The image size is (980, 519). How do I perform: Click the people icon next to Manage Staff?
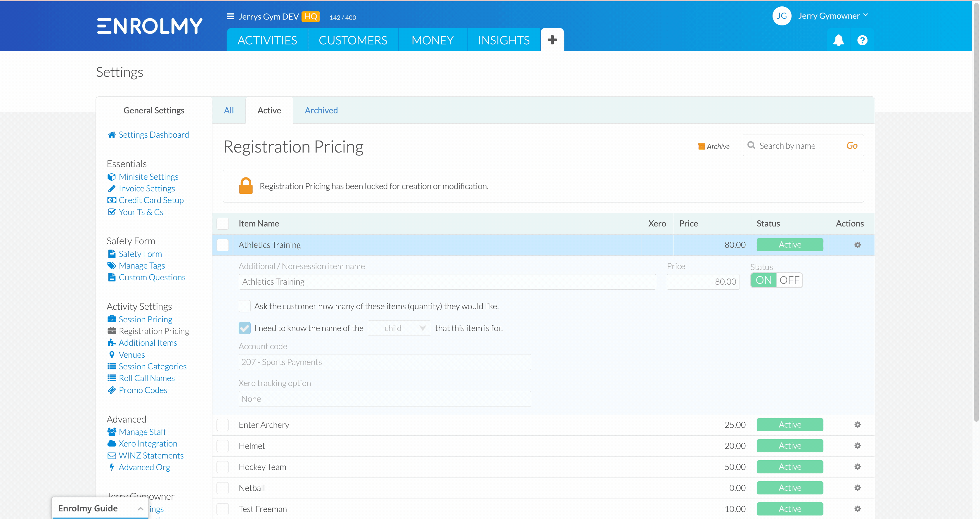point(111,432)
